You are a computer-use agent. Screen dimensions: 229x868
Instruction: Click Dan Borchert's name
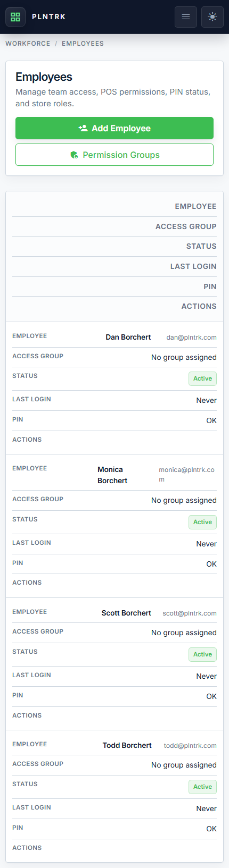coord(128,337)
